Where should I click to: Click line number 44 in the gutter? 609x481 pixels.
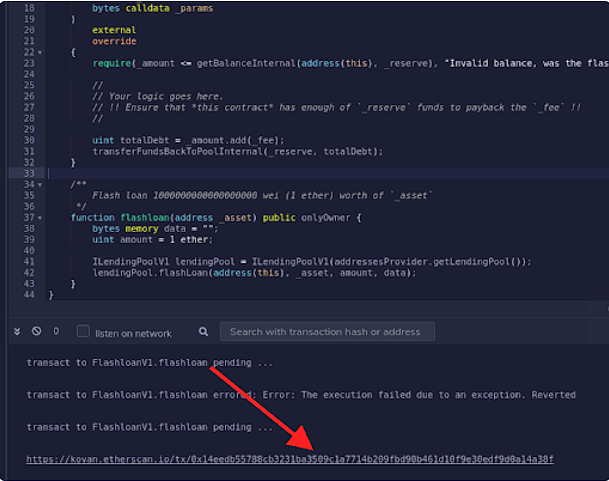27,295
